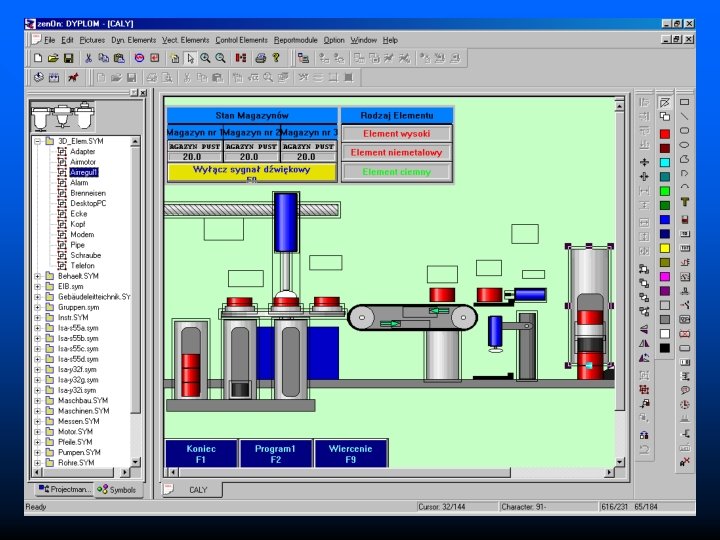Collapse the 3D_Elem.SYM folder

38,141
